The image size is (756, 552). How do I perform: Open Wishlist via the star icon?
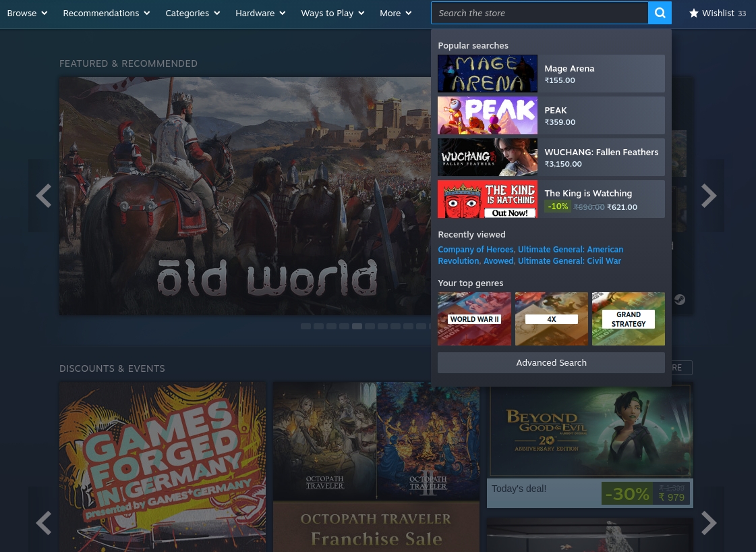click(694, 13)
